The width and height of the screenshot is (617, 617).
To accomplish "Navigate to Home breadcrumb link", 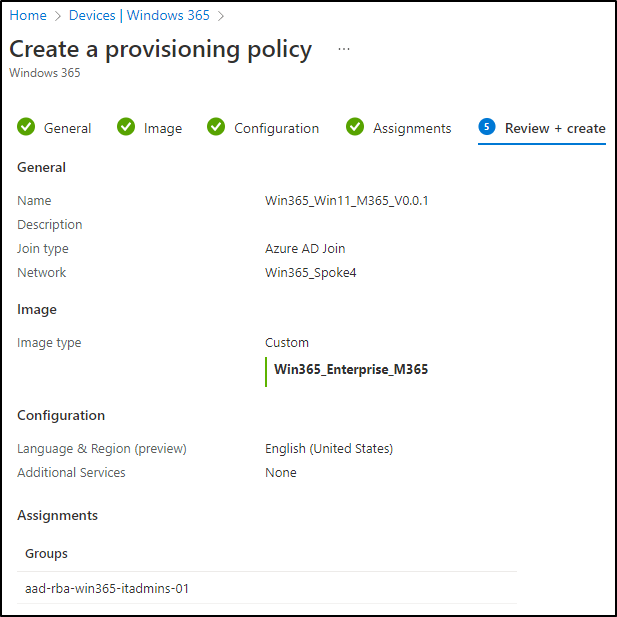I will click(x=28, y=15).
